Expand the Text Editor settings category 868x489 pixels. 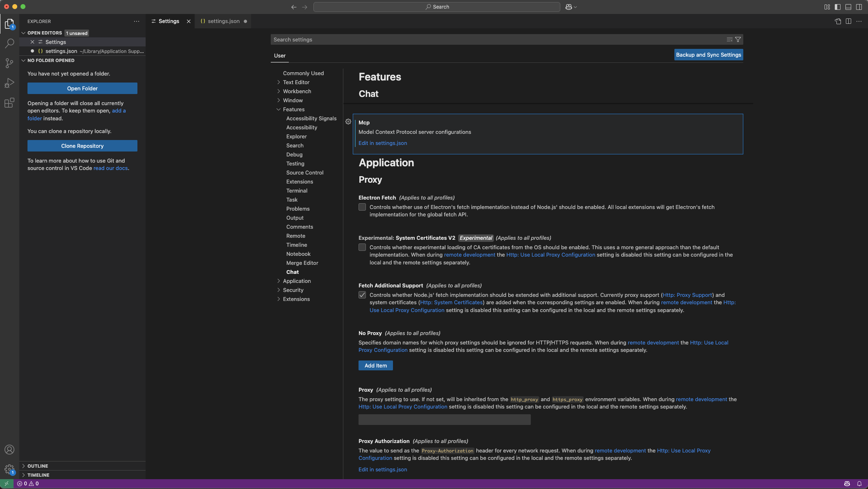pos(279,82)
